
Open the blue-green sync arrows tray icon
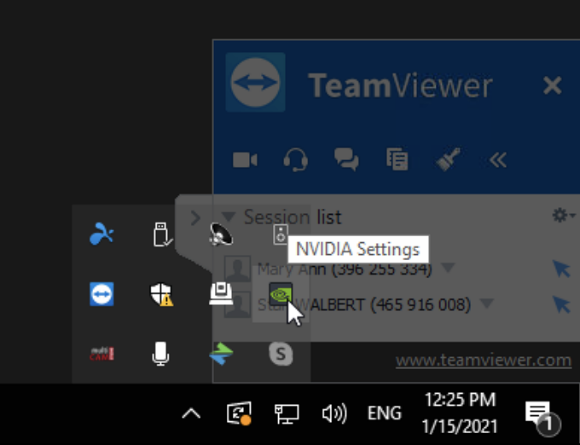coord(221,354)
